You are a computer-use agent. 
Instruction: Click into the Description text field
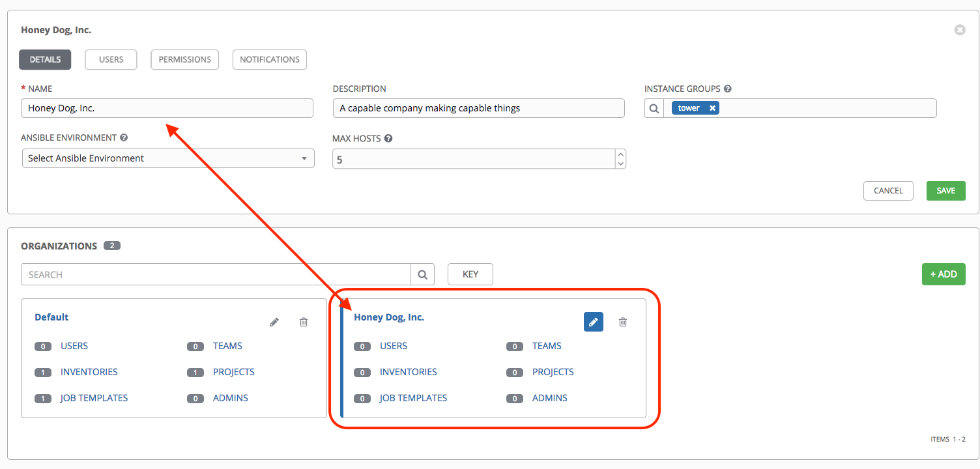[478, 108]
